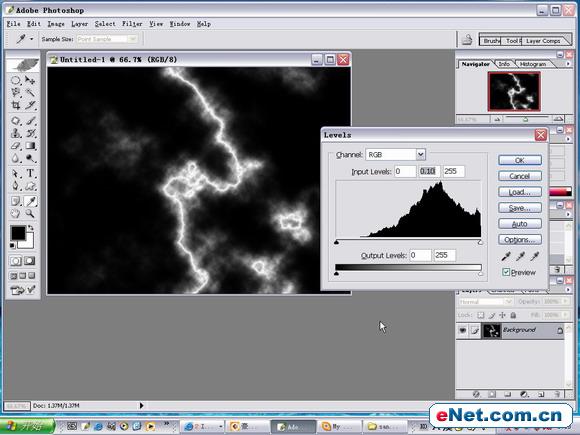Click the swap foreground/background colors arrow
The image size is (580, 435).
point(31,228)
